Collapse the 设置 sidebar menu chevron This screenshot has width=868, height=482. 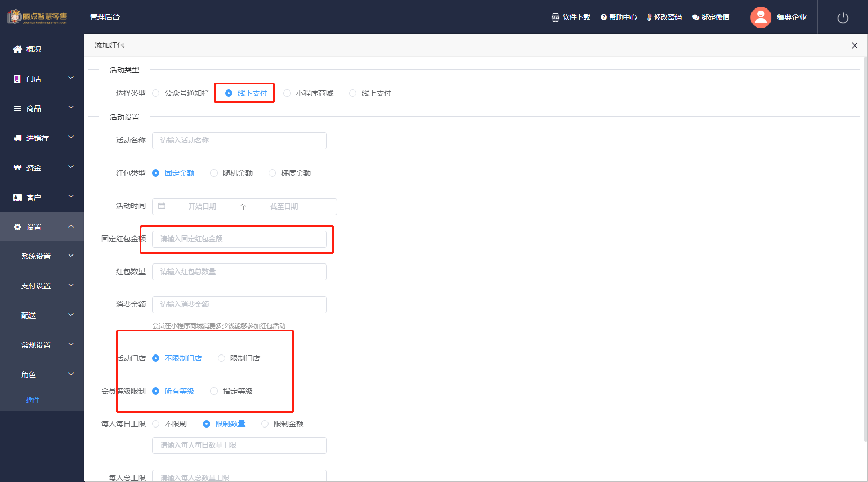click(x=71, y=226)
